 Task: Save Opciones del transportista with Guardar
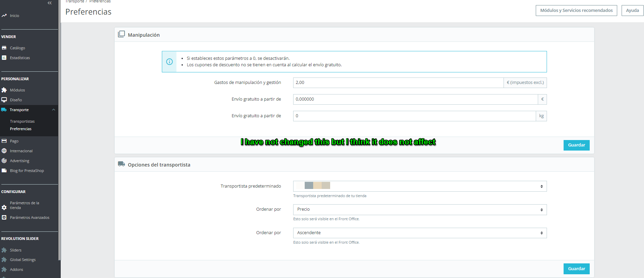(576, 269)
